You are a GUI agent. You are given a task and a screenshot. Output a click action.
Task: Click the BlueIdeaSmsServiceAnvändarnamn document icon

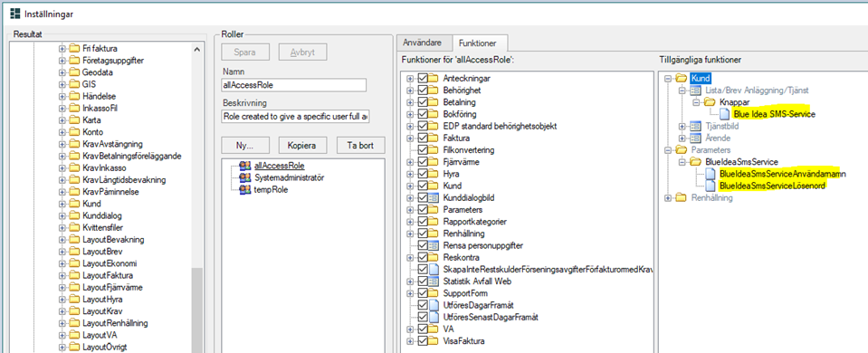tap(711, 175)
